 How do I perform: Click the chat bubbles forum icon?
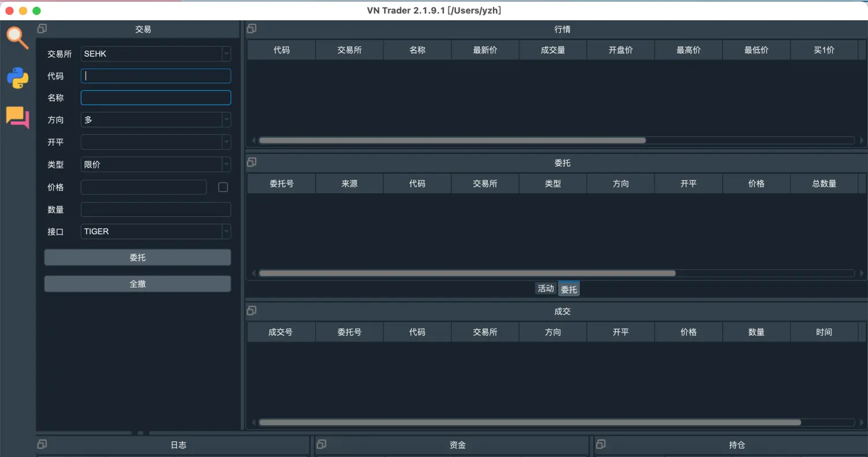(x=17, y=117)
